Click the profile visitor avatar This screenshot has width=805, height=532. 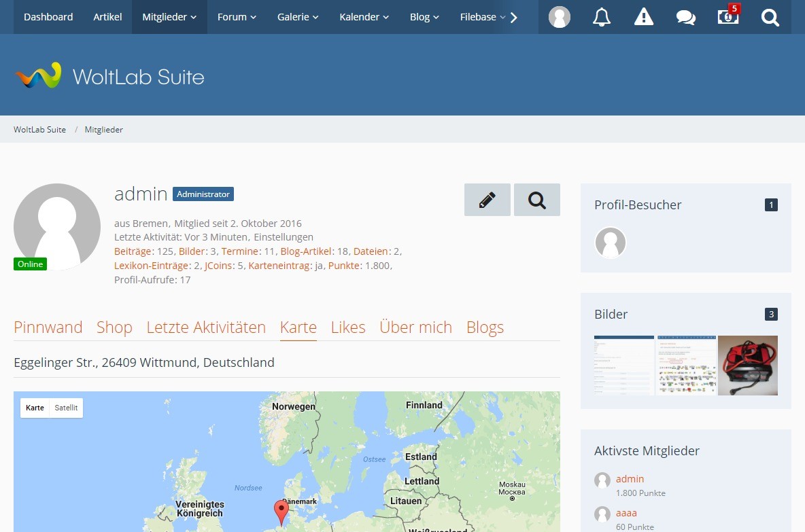[x=611, y=242]
